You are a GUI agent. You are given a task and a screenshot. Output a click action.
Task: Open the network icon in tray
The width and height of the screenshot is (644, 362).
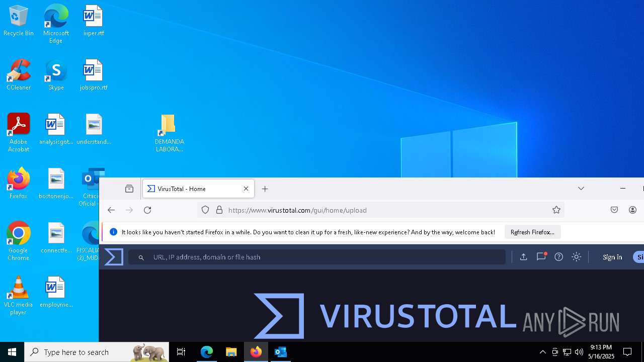[x=567, y=352]
